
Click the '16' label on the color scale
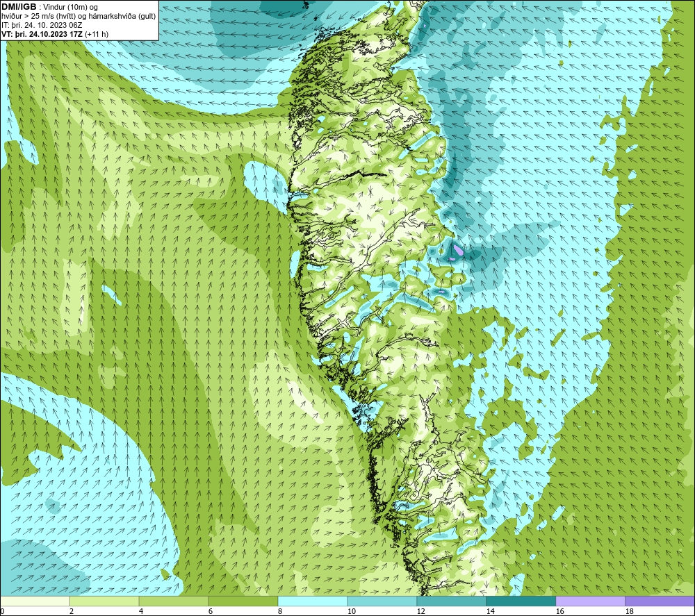click(559, 611)
